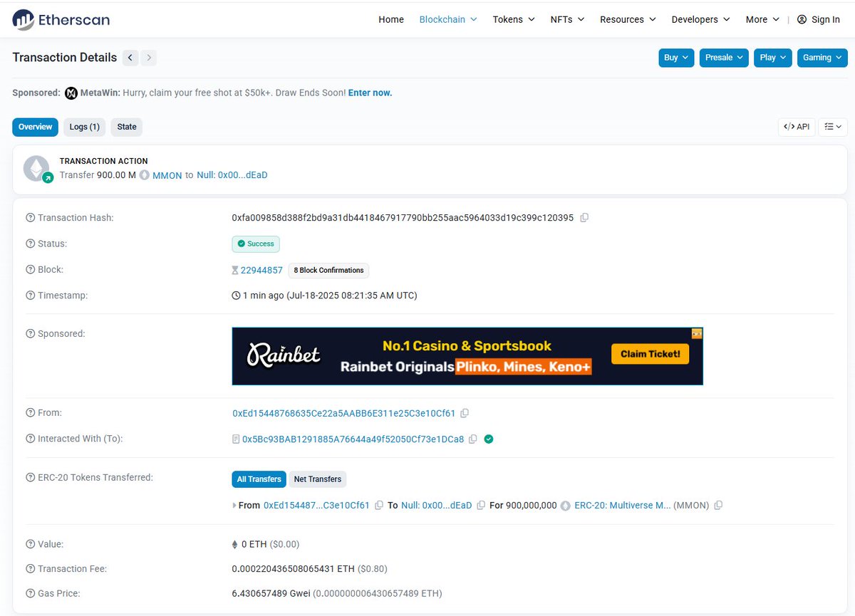Expand the Gaming dropdown
The image size is (855, 616).
822,58
